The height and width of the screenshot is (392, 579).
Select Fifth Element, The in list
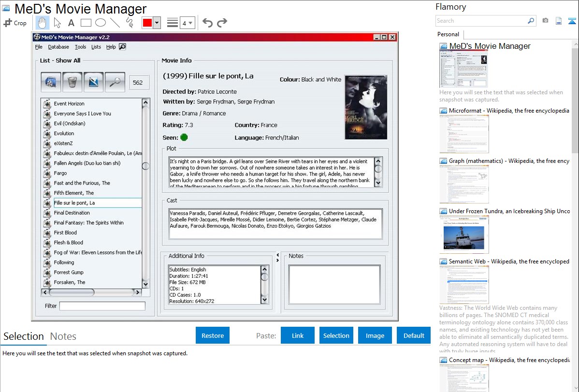(x=74, y=193)
